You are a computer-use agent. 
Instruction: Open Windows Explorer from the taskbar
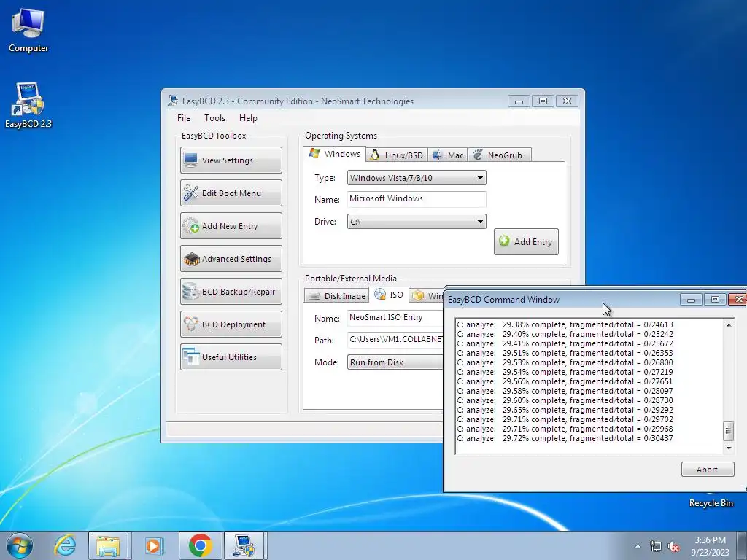click(x=108, y=545)
